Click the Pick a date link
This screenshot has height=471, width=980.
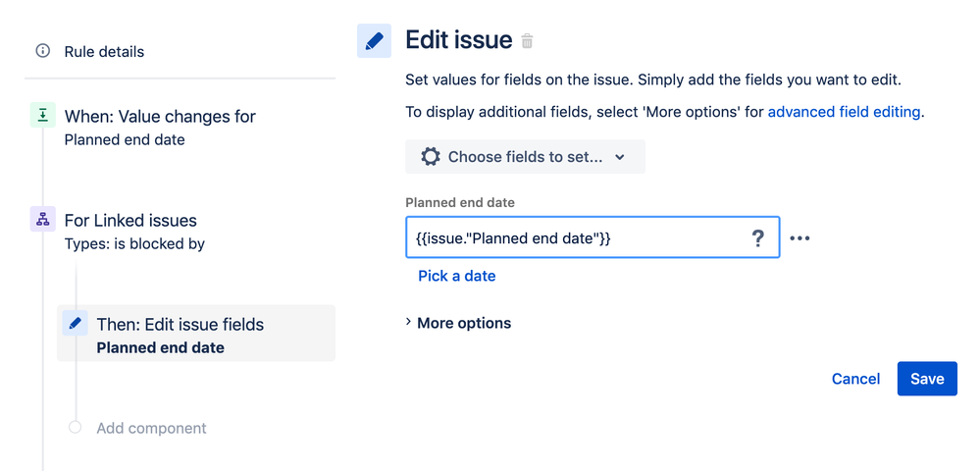click(456, 276)
